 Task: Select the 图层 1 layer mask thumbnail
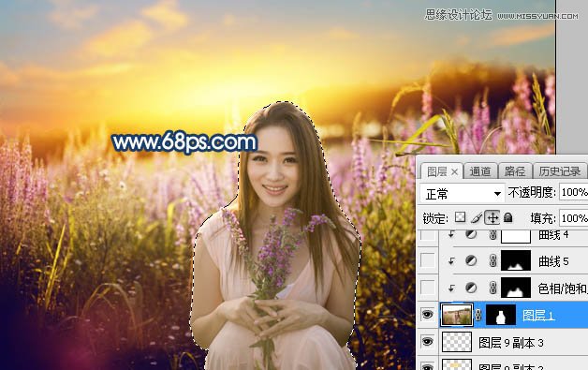[x=501, y=315]
